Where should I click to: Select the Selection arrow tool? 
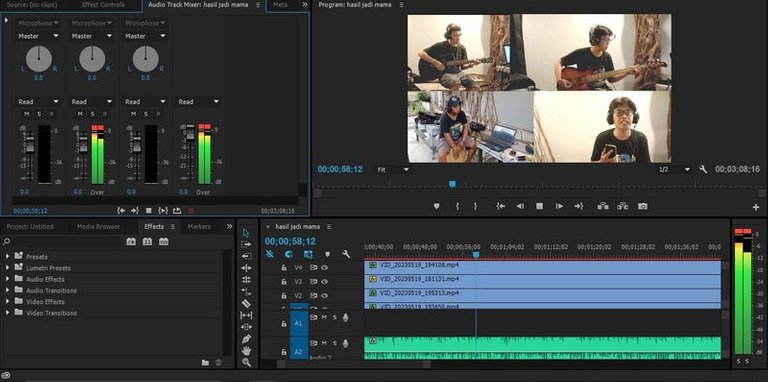click(246, 233)
